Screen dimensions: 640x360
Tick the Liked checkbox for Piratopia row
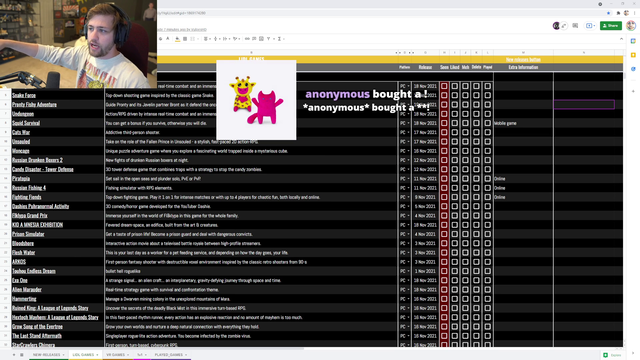click(454, 178)
